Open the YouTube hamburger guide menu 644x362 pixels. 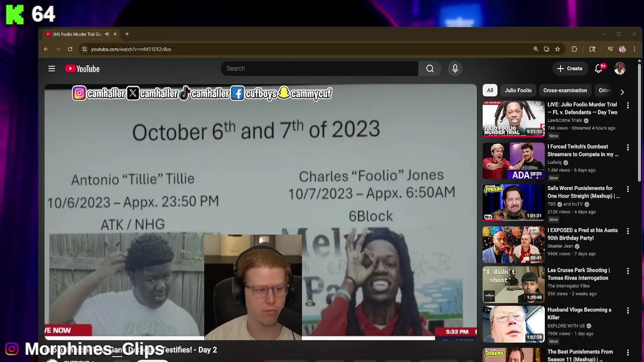click(51, 68)
